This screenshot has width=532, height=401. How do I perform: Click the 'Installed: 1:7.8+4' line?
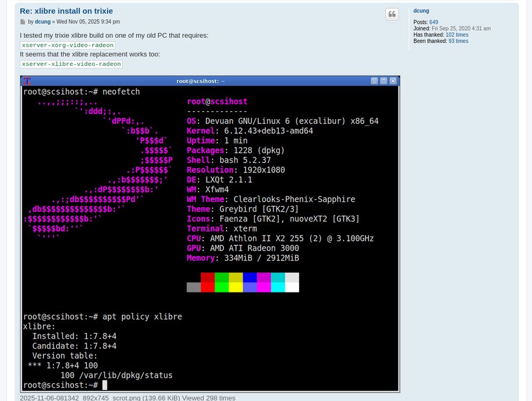(x=74, y=336)
